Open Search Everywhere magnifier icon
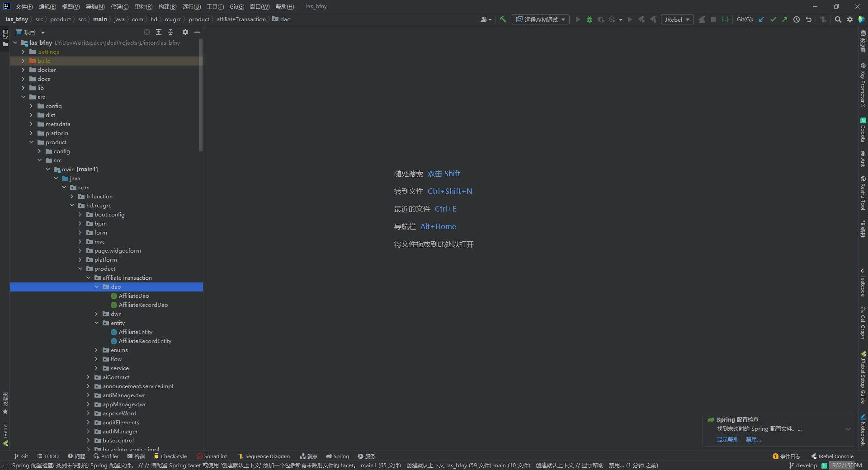 coord(838,19)
